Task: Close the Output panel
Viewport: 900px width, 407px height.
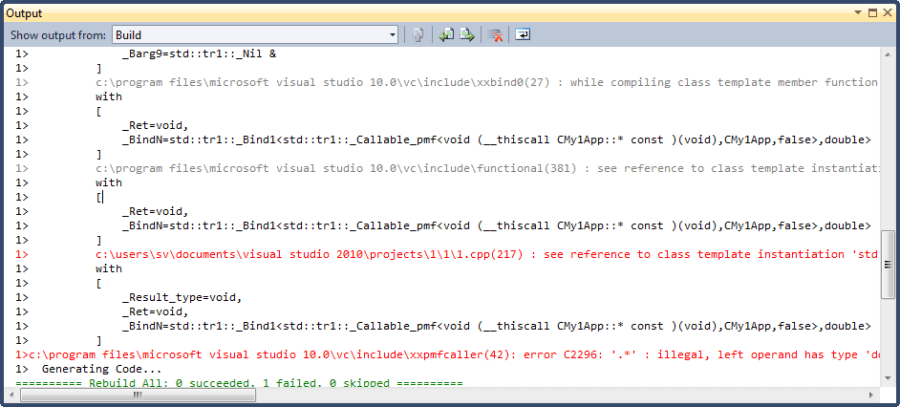Action: (887, 12)
